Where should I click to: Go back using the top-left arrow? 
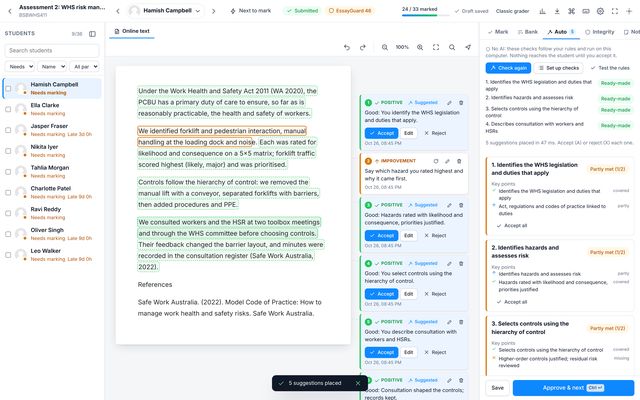10,11
